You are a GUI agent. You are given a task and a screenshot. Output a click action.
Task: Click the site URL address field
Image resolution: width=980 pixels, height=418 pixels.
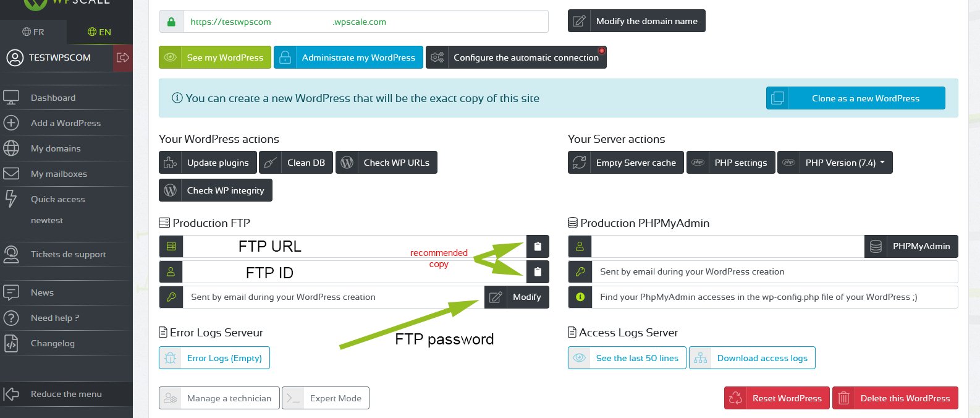[x=365, y=22]
